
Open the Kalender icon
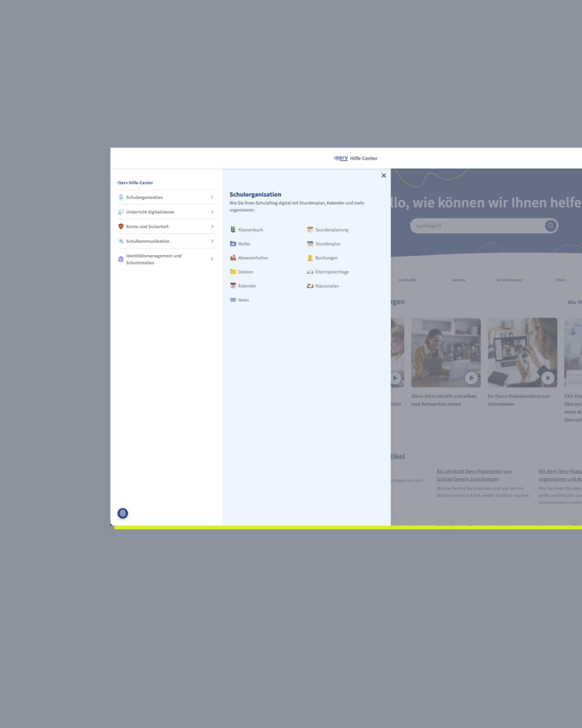pos(233,286)
